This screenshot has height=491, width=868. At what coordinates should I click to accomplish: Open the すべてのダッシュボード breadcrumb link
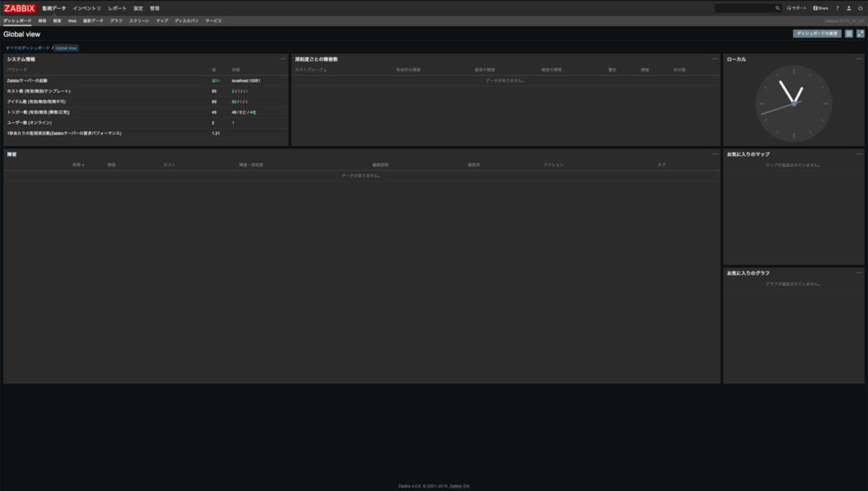[27, 48]
